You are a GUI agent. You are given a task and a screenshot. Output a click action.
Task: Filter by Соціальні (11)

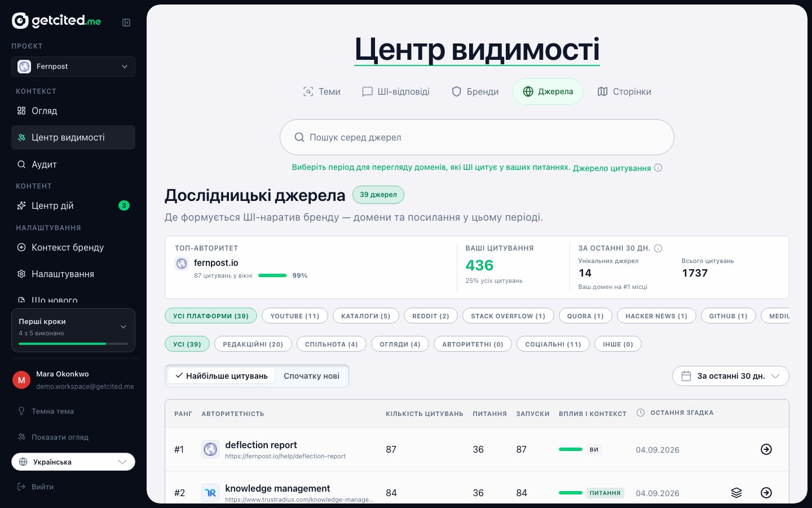click(553, 344)
